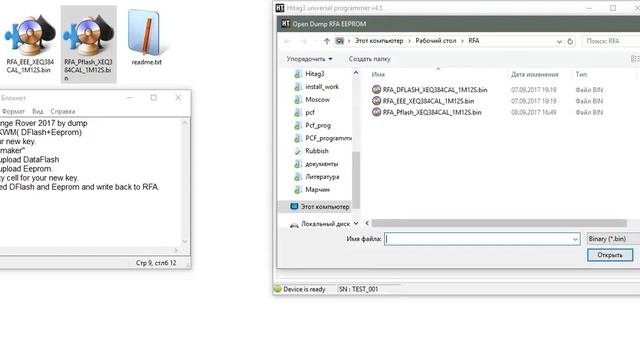The image size is (640, 360).
Task: Click the Back arrow in Open Dump dialog
Action: 287,41
